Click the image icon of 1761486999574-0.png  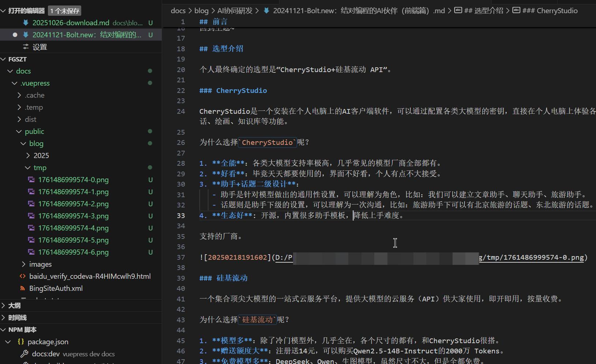click(x=31, y=180)
